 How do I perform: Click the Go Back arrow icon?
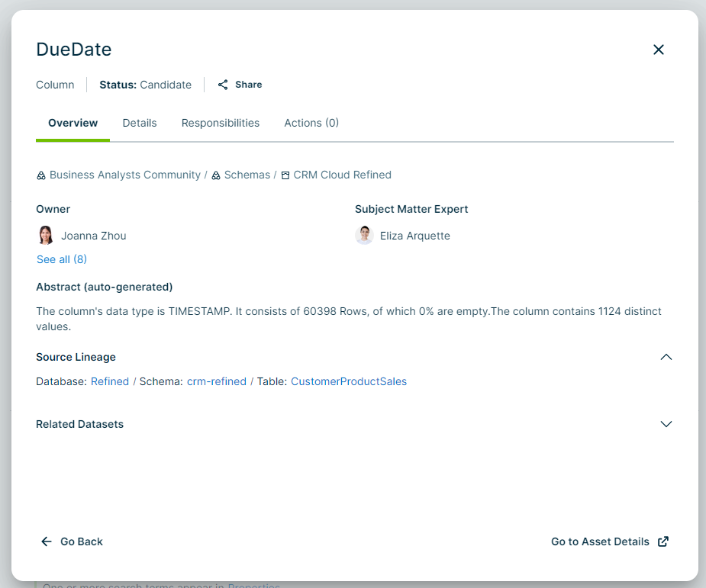tap(47, 541)
